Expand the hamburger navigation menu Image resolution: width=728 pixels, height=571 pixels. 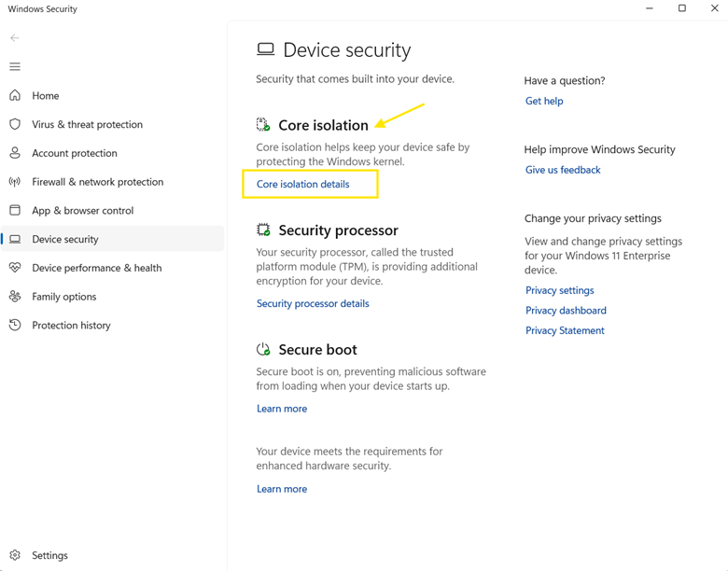pos(15,67)
